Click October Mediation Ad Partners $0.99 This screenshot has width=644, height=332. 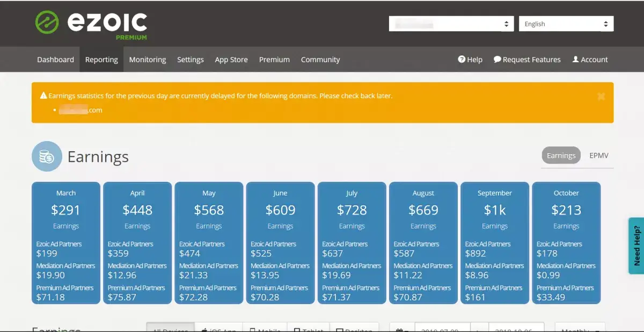[548, 275]
